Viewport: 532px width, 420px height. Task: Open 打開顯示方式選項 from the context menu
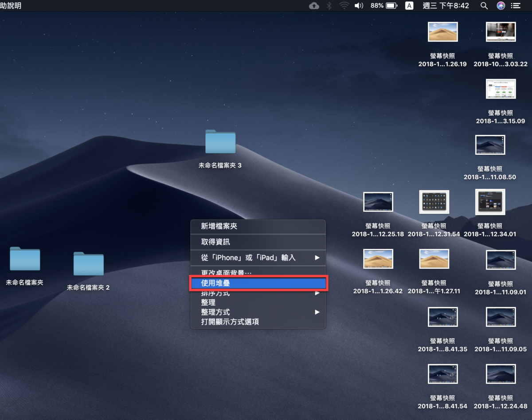(x=258, y=322)
